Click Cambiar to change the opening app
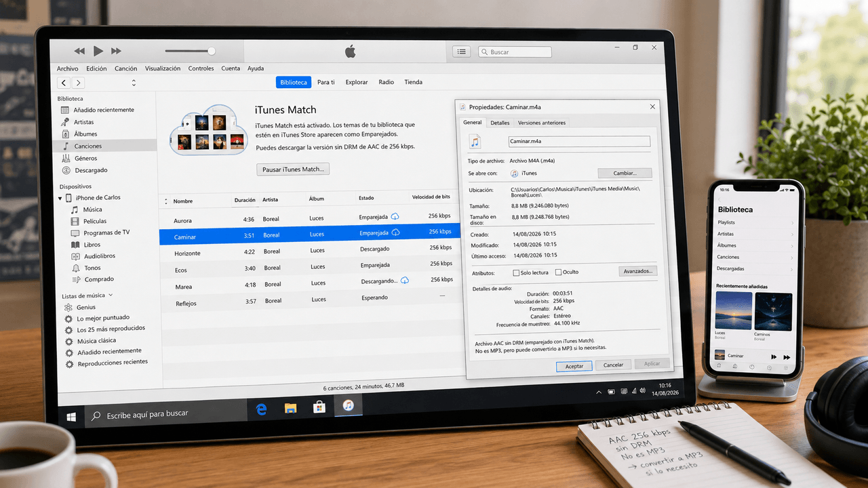This screenshot has width=868, height=488. pos(624,173)
